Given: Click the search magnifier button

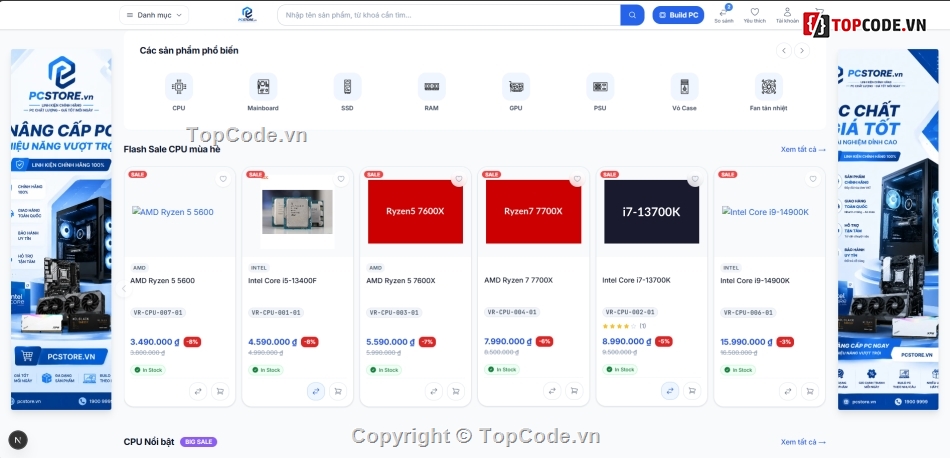Looking at the screenshot, I should pos(632,15).
